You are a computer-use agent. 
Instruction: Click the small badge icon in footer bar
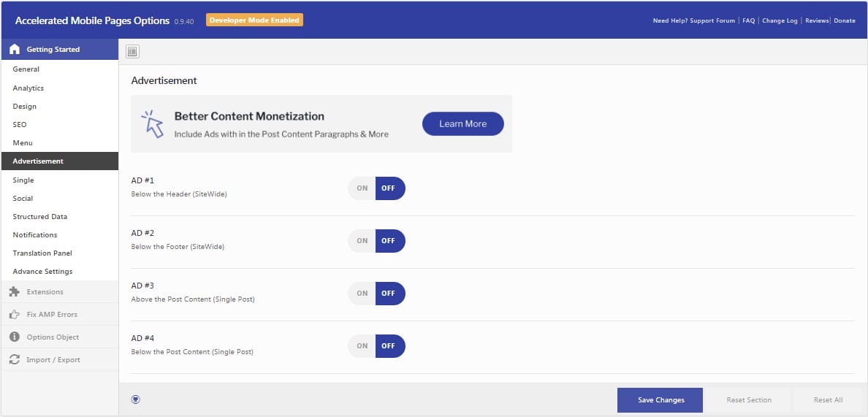[x=135, y=399]
